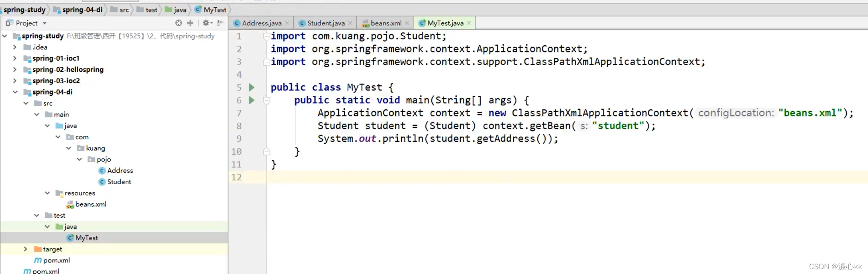
Task: Click the locate/scroll-from-source target icon
Action: [179, 23]
